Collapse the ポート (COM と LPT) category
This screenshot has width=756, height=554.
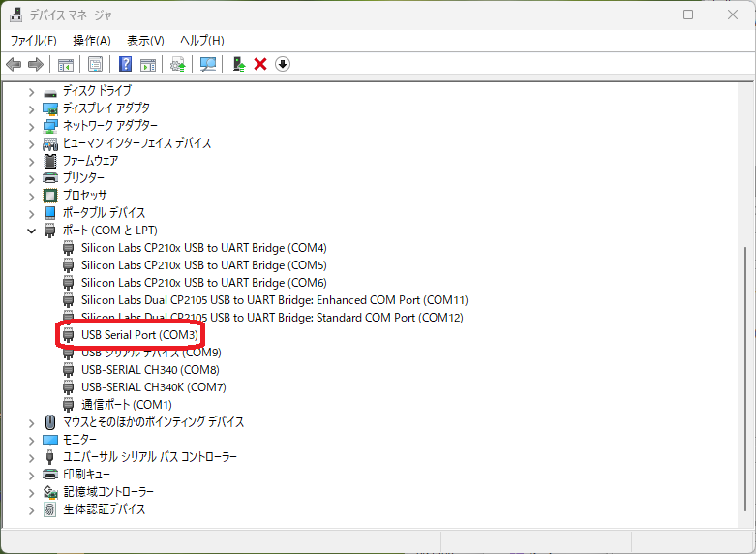click(31, 231)
